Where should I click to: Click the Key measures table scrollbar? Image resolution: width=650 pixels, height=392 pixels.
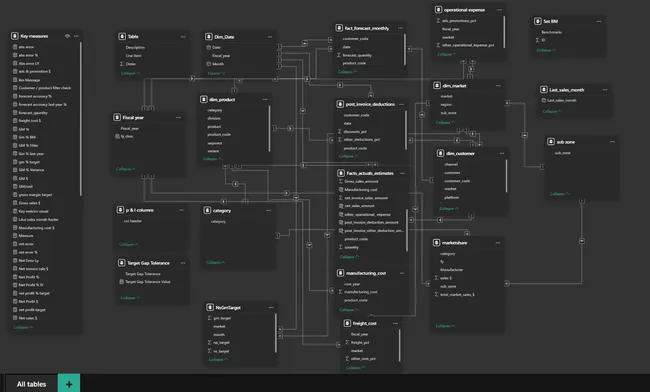click(80, 119)
